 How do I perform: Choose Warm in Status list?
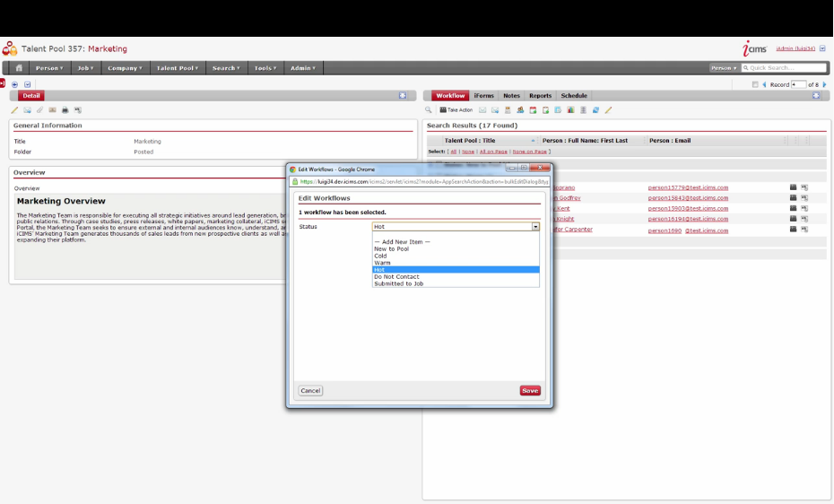[456, 263]
